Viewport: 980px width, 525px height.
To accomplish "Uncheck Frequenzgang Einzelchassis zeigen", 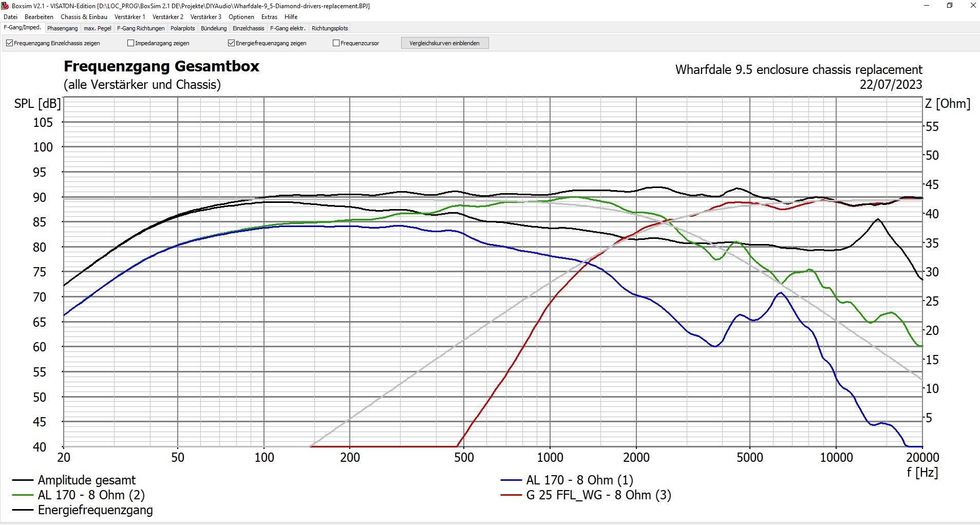I will 9,43.
